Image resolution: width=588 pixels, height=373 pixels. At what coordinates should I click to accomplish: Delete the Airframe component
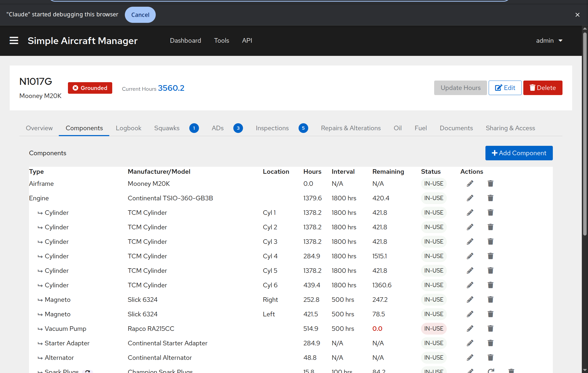(x=490, y=184)
